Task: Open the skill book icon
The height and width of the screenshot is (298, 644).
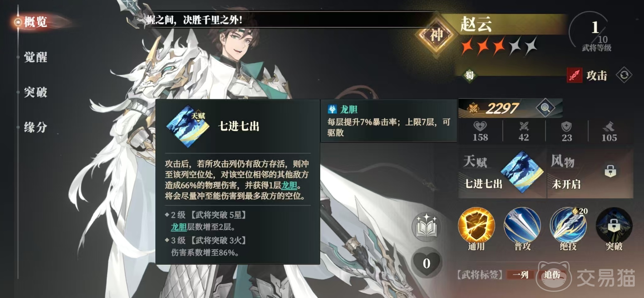Action: pos(426,228)
